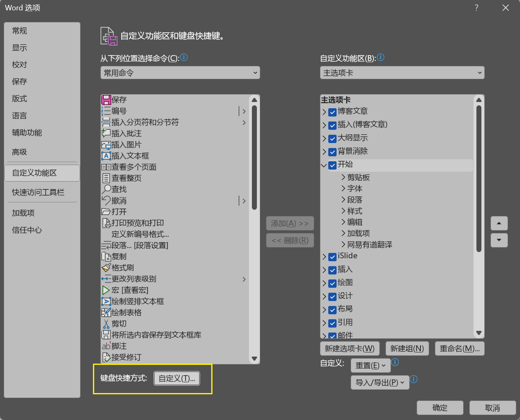Choose the 宏 [查看宏] play icon
Screen dimensions: 520x420
pos(106,290)
